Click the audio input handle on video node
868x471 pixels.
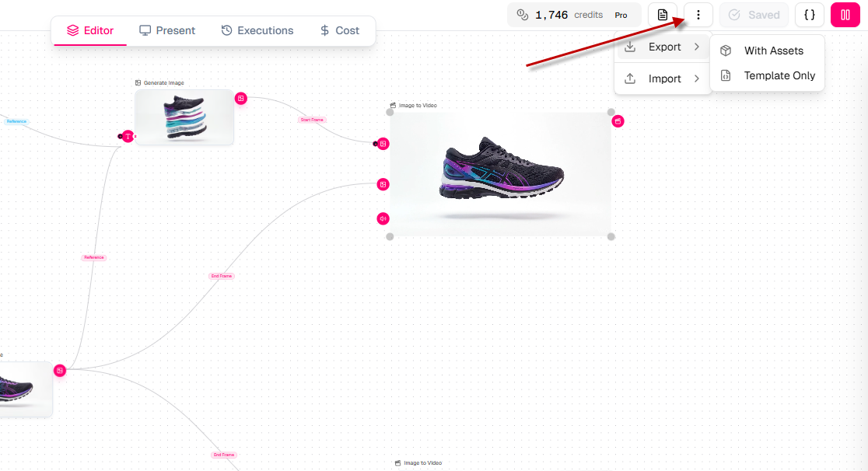pos(383,218)
